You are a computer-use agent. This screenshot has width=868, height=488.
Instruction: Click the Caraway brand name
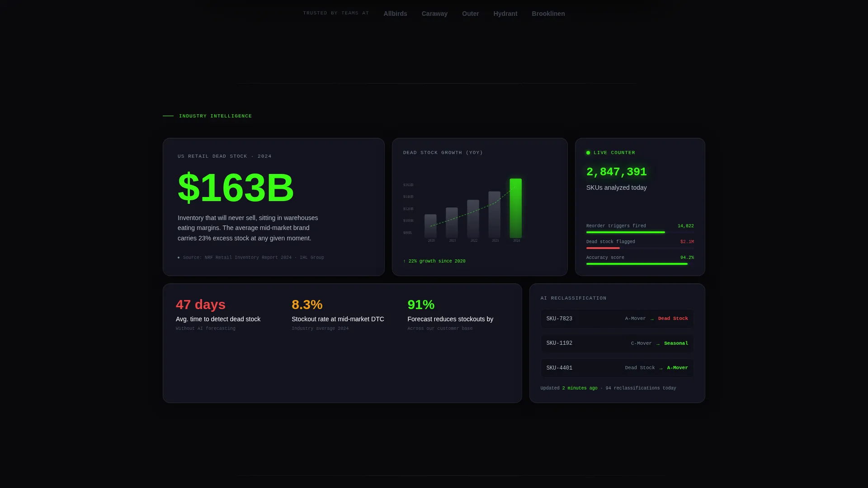pos(434,14)
